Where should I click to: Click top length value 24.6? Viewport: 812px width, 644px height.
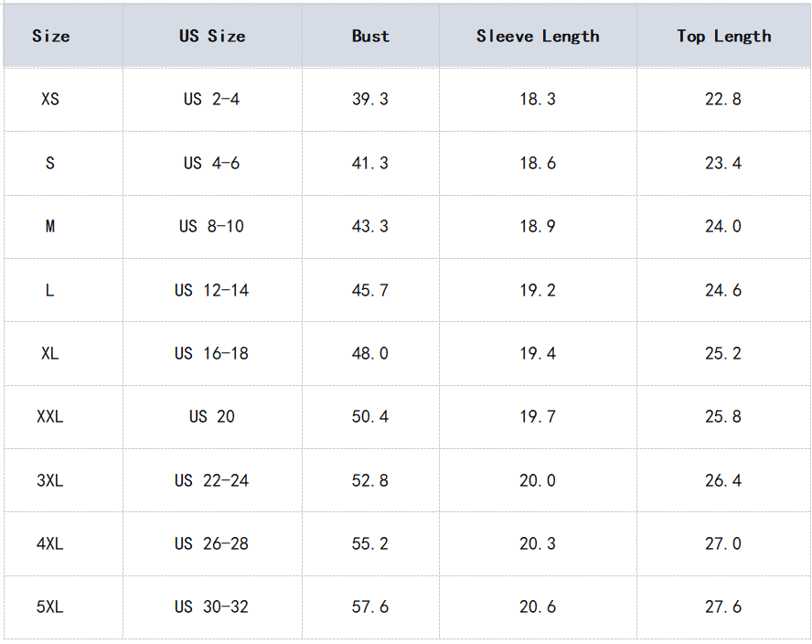(x=723, y=290)
